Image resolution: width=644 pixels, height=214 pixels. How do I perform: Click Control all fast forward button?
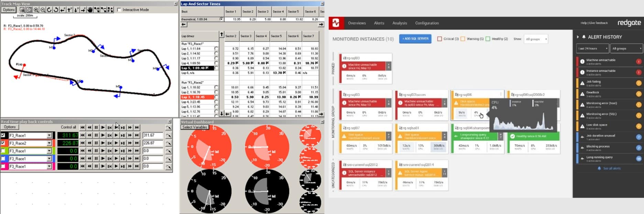[130, 127]
